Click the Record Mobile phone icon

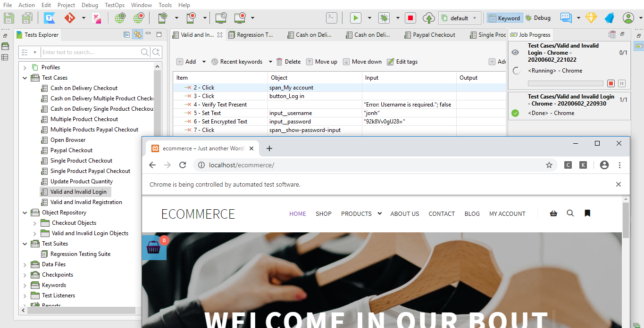(191, 18)
